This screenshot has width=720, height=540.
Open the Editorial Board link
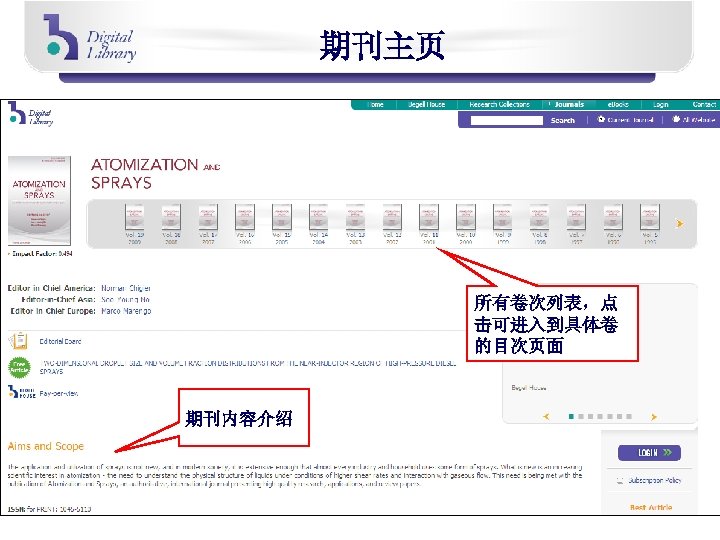60,342
